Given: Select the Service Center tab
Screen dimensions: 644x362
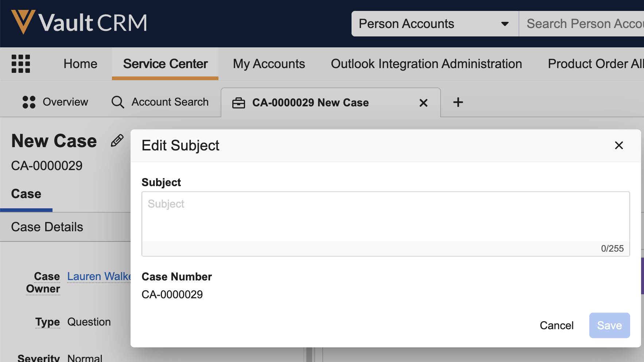Looking at the screenshot, I should click(165, 64).
